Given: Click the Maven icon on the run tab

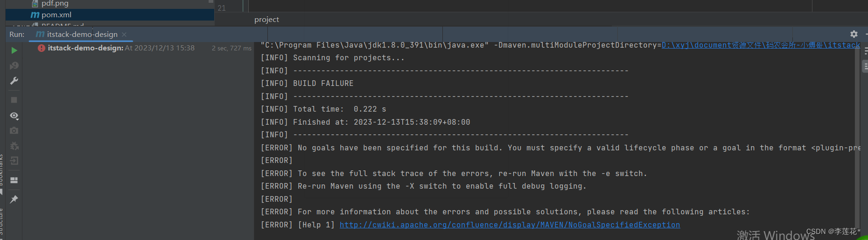Looking at the screenshot, I should [x=40, y=35].
